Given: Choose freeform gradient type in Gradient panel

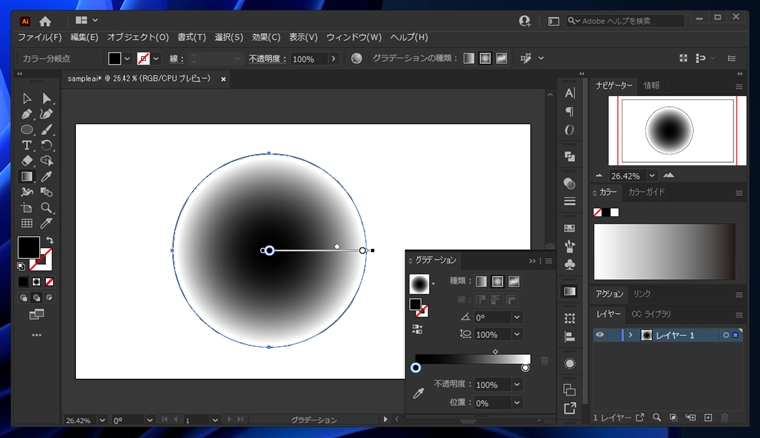Looking at the screenshot, I should click(514, 282).
